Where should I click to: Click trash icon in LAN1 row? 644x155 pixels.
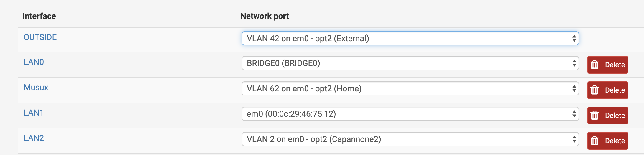(595, 115)
